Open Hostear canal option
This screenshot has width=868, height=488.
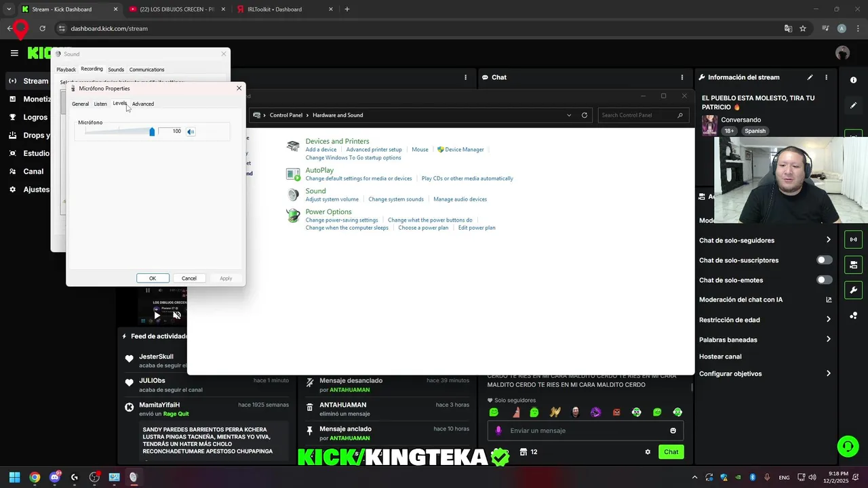720,357
